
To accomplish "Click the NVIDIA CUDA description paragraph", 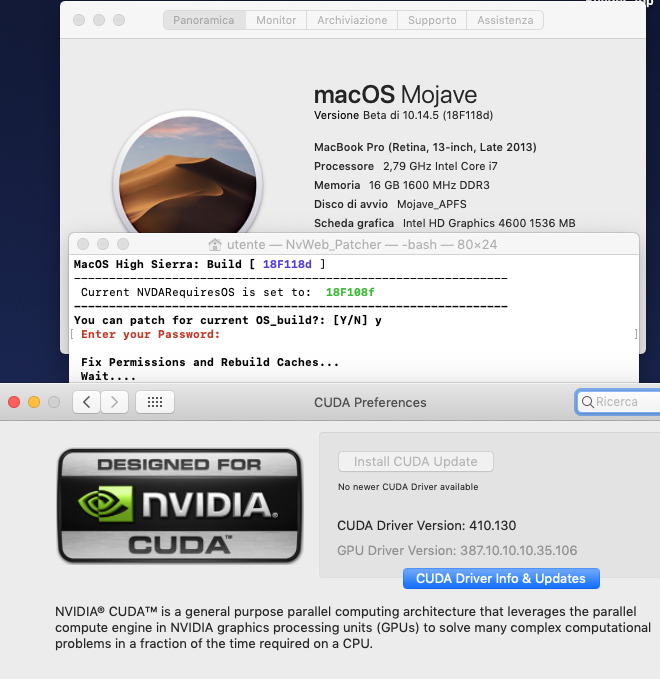I will click(x=353, y=628).
